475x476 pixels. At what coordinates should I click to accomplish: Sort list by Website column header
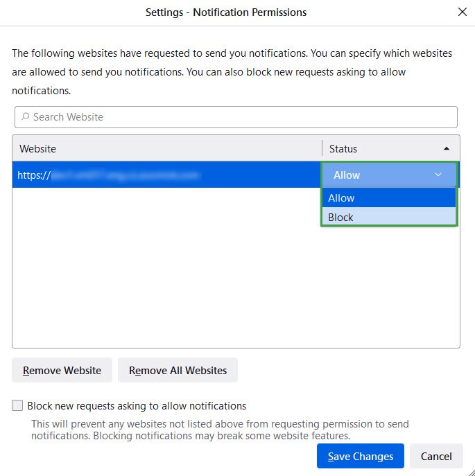click(x=166, y=148)
